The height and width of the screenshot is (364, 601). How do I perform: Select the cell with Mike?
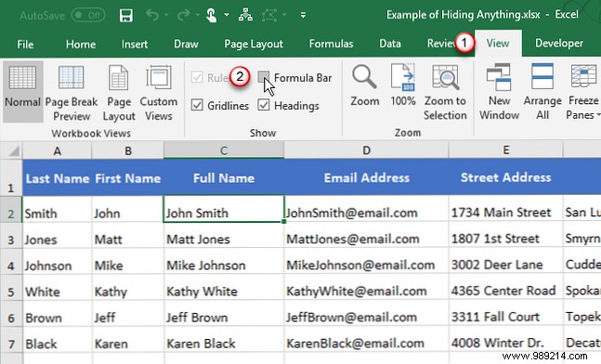pyautogui.click(x=127, y=262)
